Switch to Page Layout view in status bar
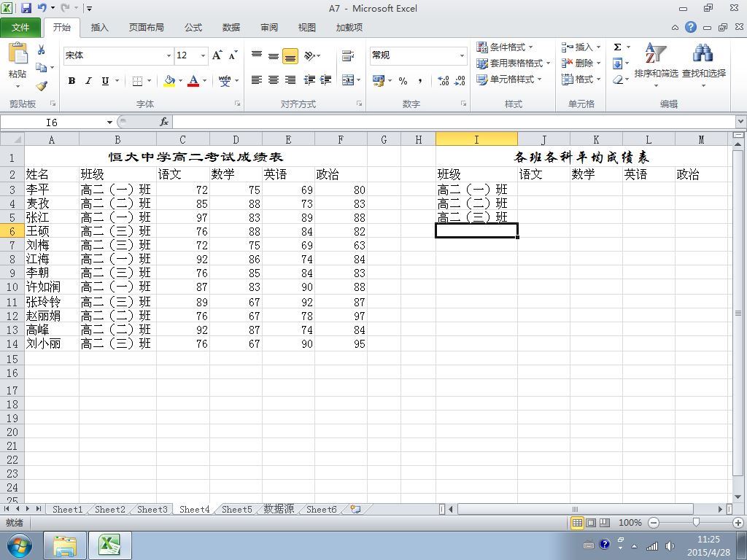The width and height of the screenshot is (747, 560). [591, 523]
